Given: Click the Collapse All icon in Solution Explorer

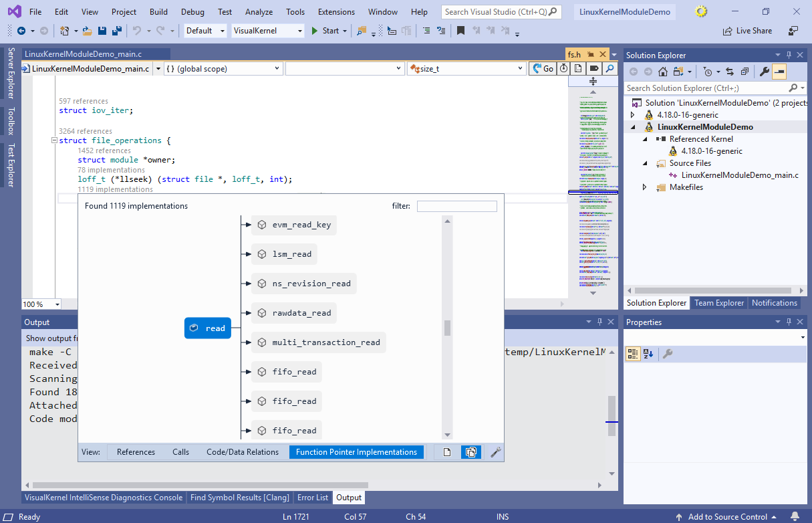Looking at the screenshot, I should coord(745,72).
